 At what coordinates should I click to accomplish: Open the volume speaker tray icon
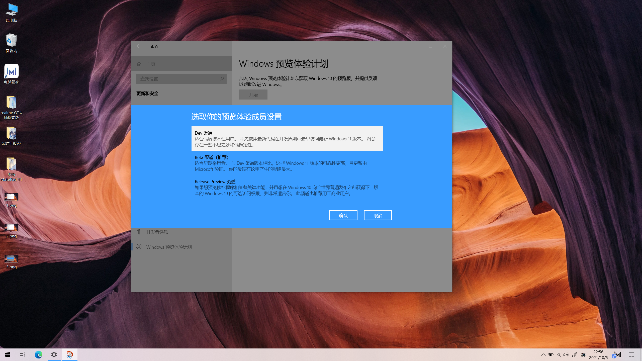(566, 355)
